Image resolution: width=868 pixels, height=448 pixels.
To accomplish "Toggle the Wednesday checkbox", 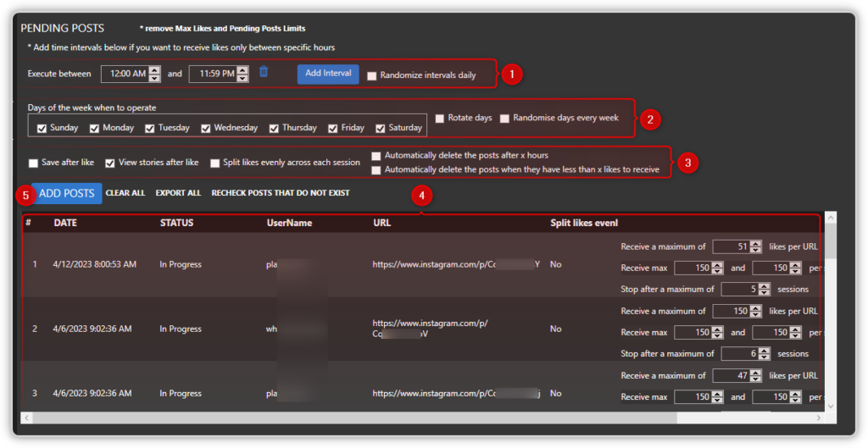I will tap(205, 129).
